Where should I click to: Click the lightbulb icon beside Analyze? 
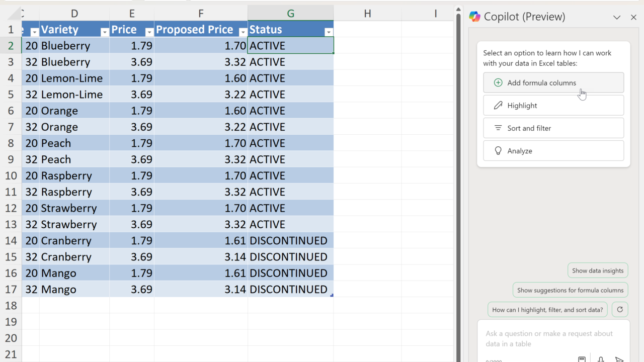click(498, 151)
